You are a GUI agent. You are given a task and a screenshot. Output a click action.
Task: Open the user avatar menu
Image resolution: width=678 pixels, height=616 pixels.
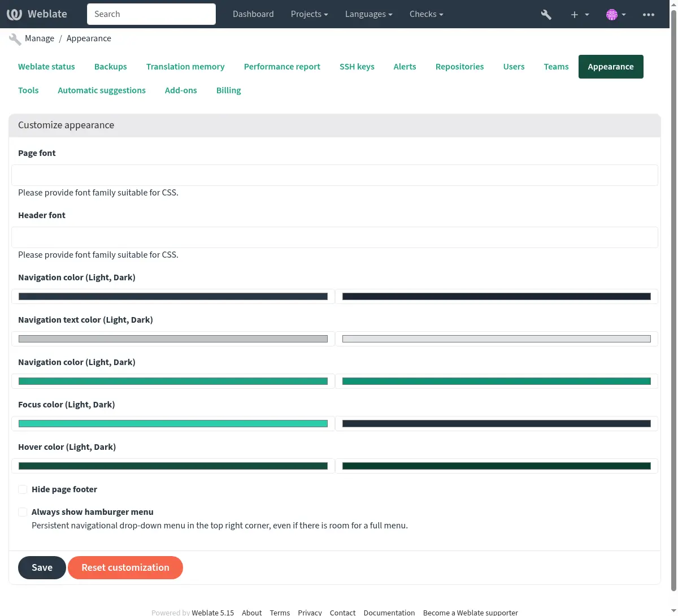click(x=616, y=14)
